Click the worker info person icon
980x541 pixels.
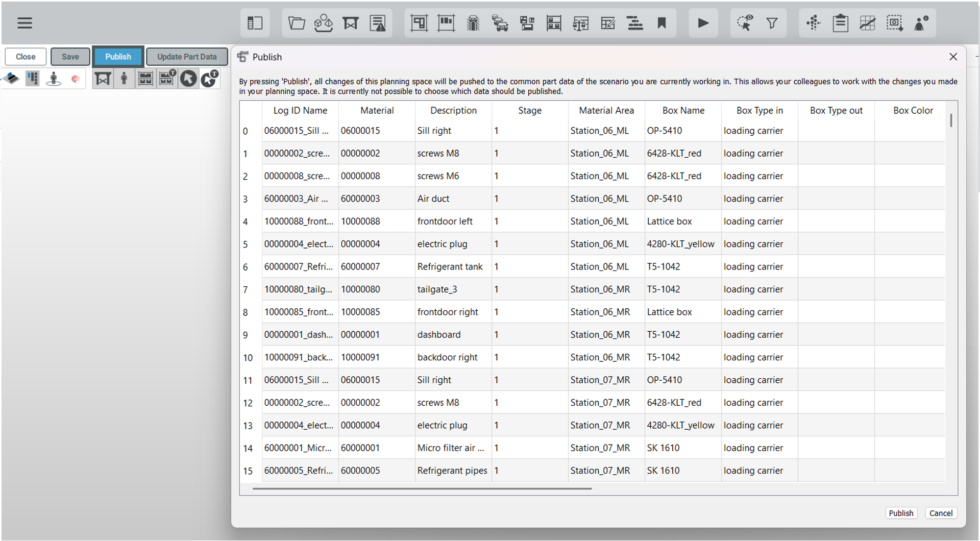921,23
